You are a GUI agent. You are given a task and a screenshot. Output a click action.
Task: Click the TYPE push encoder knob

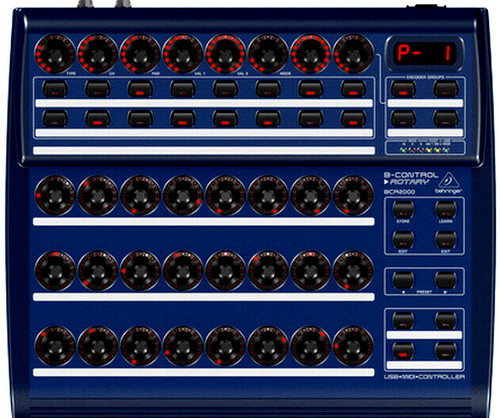[55, 54]
